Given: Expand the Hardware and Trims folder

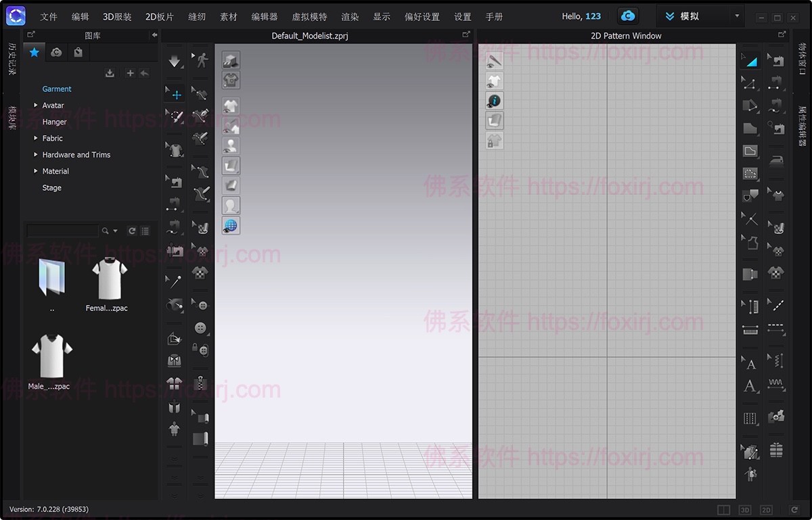Looking at the screenshot, I should [x=36, y=155].
